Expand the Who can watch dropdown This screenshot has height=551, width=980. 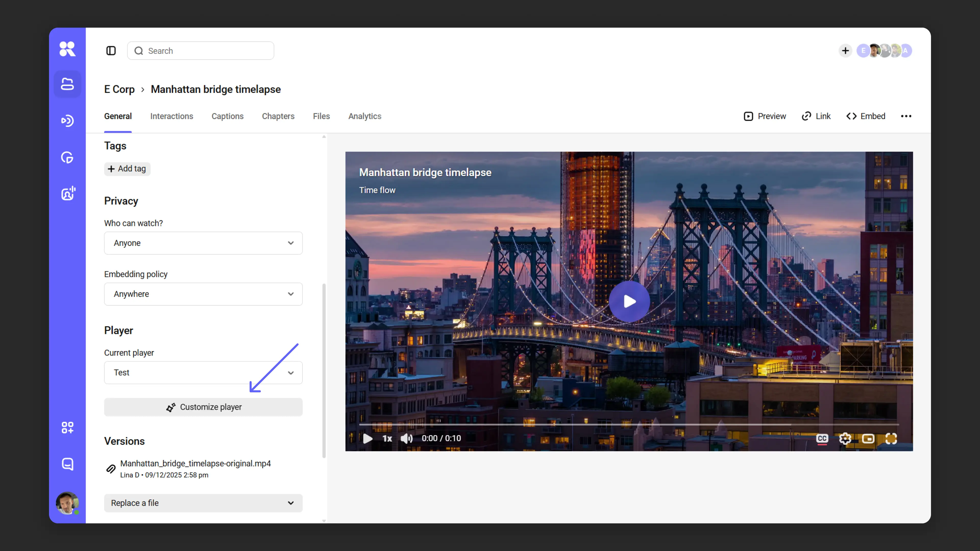tap(203, 243)
